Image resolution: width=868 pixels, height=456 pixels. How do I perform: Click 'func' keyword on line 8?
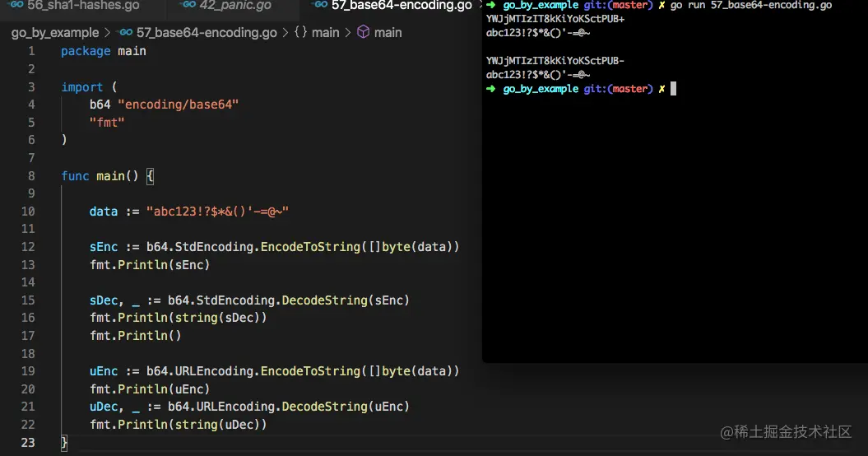point(75,176)
